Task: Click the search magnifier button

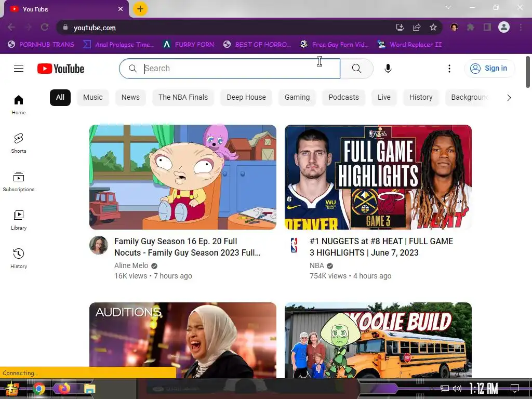Action: [356, 69]
